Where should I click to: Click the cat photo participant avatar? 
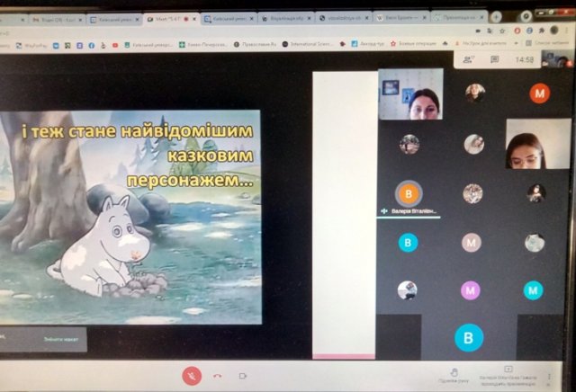pos(535,243)
